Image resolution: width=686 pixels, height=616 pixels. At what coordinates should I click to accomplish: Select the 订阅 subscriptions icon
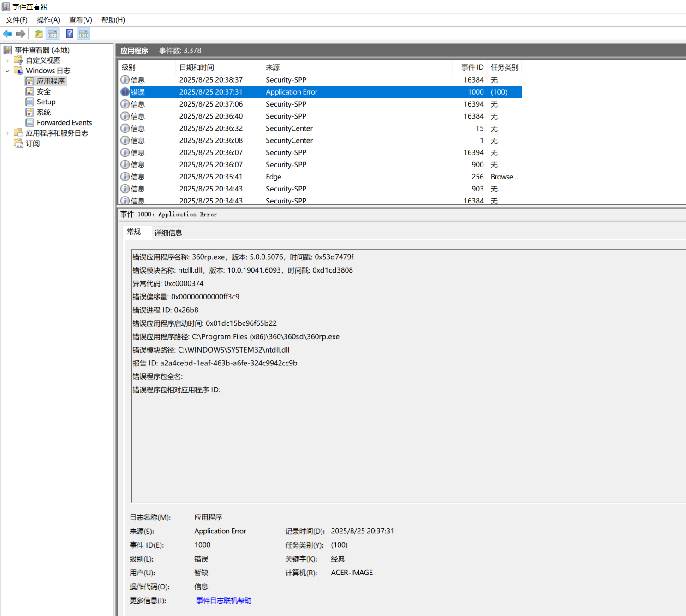pyautogui.click(x=19, y=144)
